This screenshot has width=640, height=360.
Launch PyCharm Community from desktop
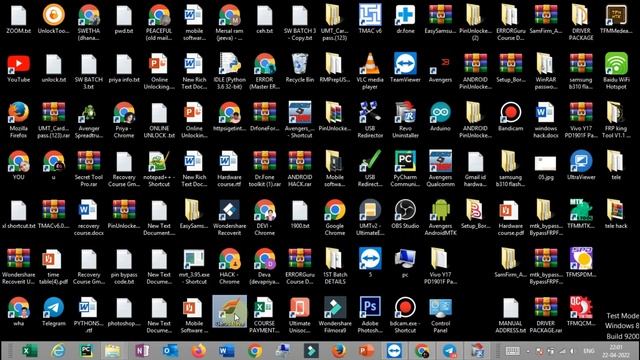[x=405, y=169]
